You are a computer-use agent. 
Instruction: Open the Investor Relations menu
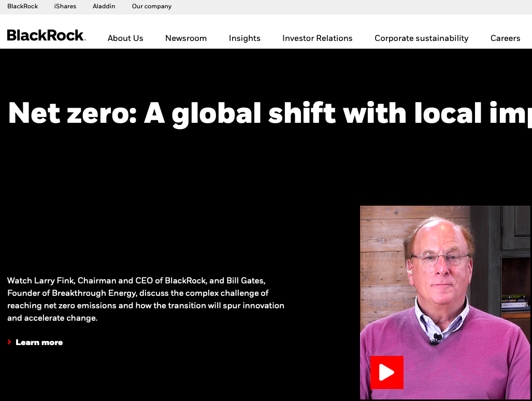[x=317, y=38]
